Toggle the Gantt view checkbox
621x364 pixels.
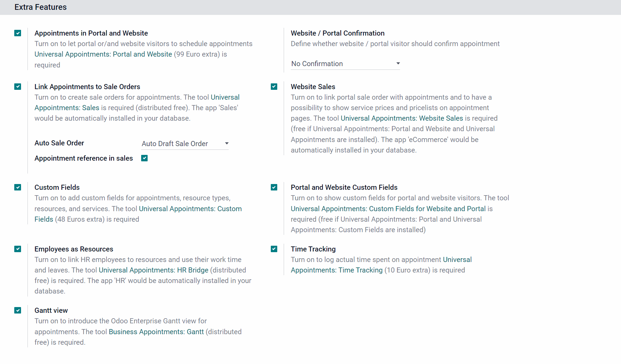[x=18, y=310]
